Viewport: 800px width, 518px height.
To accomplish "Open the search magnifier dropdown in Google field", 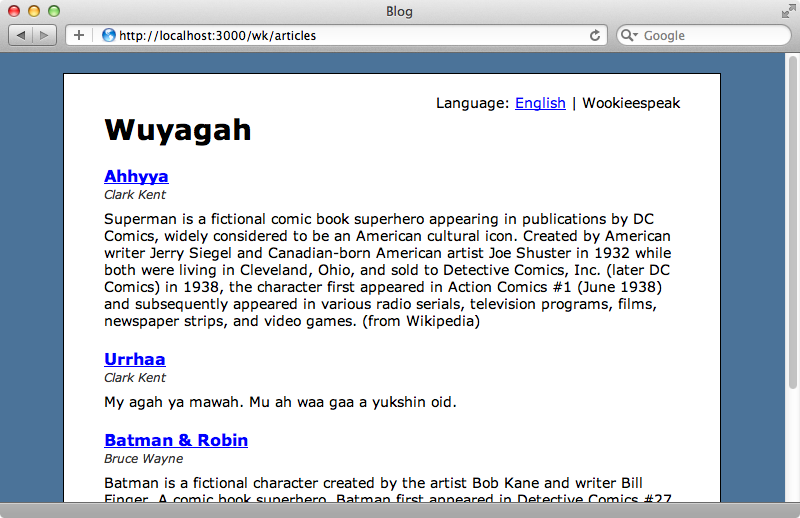I will (x=629, y=35).
